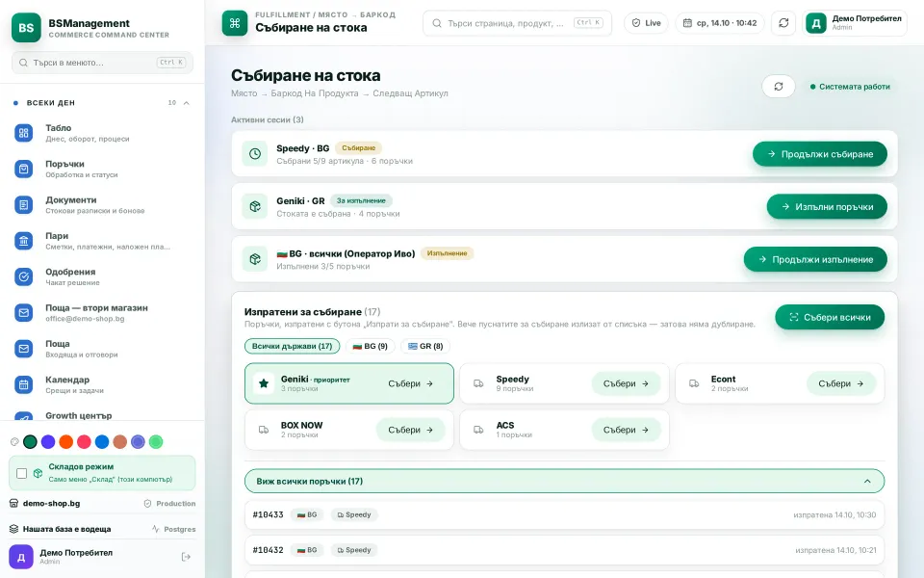
Task: Open order #10433 row
Action: [564, 514]
